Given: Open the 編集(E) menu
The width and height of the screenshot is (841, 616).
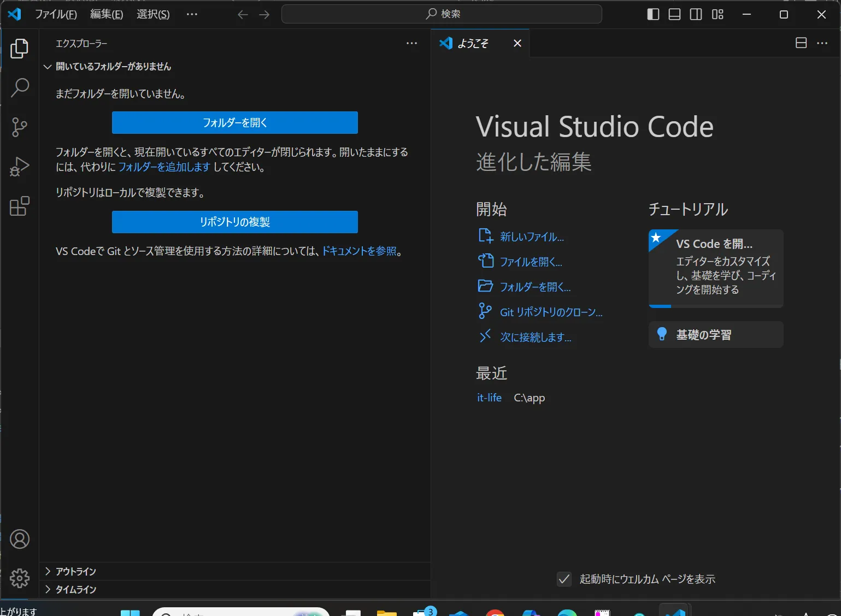Looking at the screenshot, I should tap(107, 14).
